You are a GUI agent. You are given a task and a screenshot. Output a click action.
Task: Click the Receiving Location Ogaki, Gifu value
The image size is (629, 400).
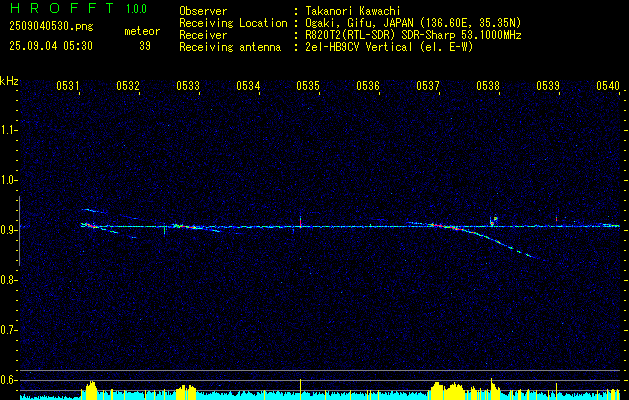[x=413, y=23]
